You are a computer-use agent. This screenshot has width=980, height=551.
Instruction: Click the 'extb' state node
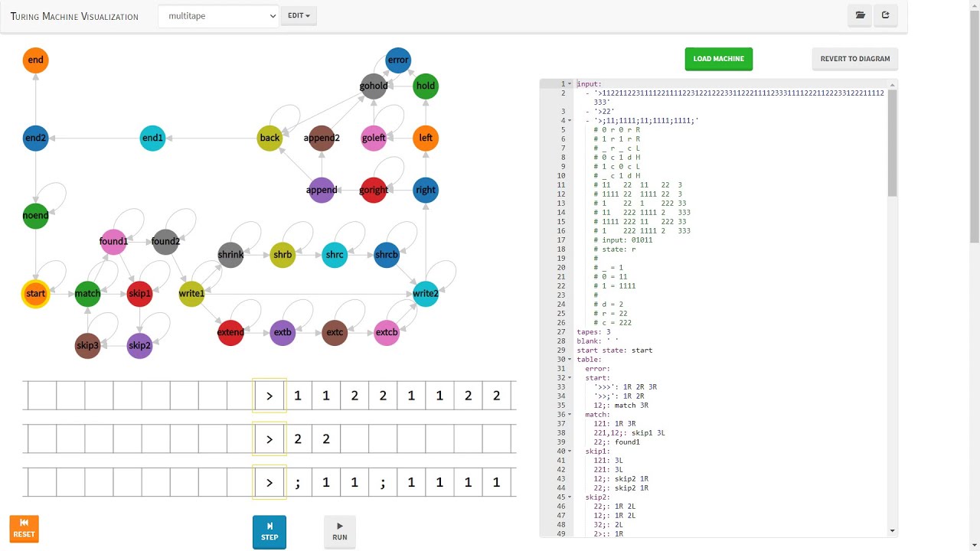283,333
